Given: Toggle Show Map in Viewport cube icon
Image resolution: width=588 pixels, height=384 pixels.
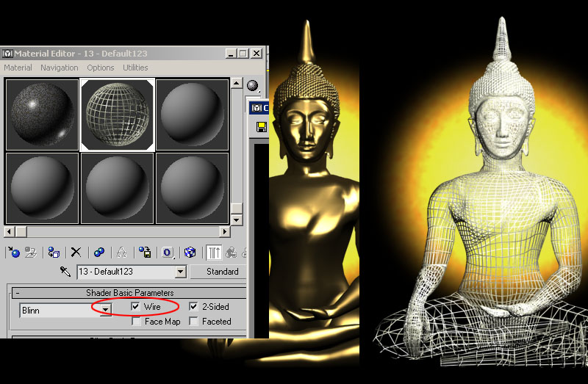Looking at the screenshot, I should click(x=190, y=252).
